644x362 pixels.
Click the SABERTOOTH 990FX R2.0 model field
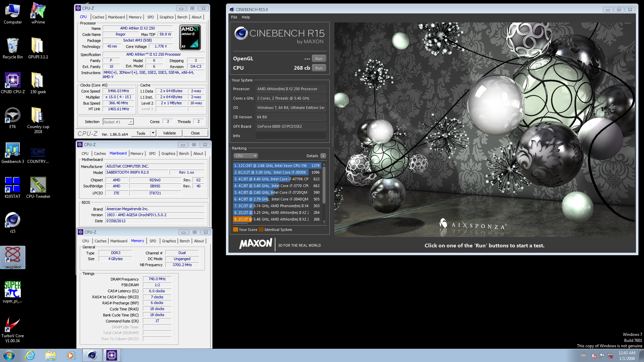point(136,172)
